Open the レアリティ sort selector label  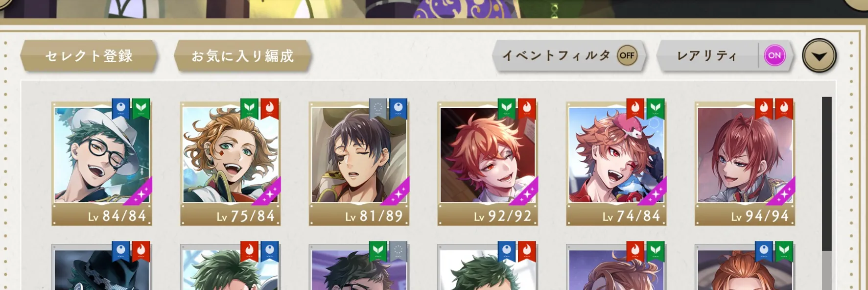pos(707,56)
